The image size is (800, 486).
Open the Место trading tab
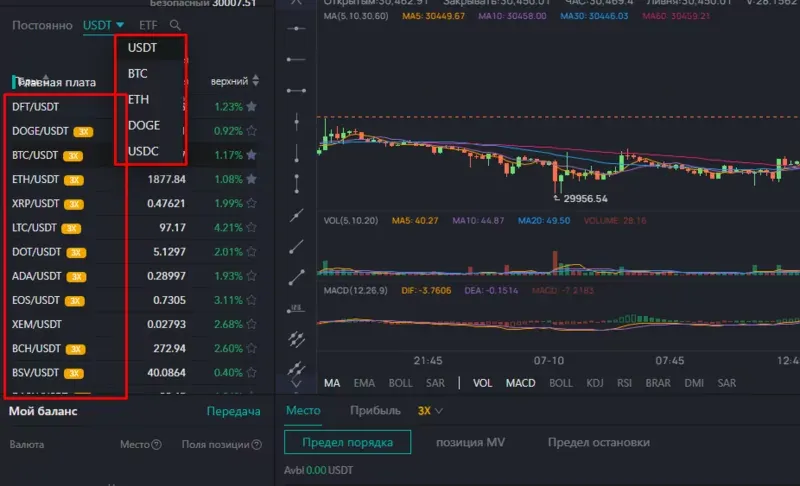point(303,411)
